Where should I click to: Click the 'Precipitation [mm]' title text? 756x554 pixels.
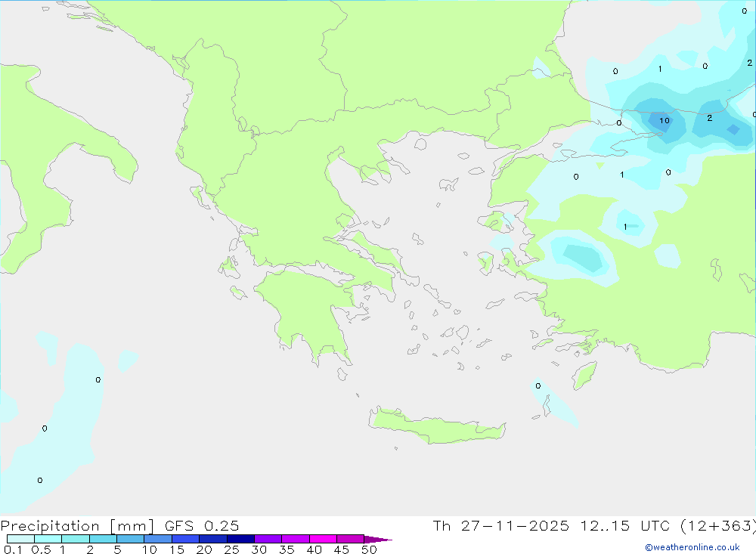pos(78,526)
